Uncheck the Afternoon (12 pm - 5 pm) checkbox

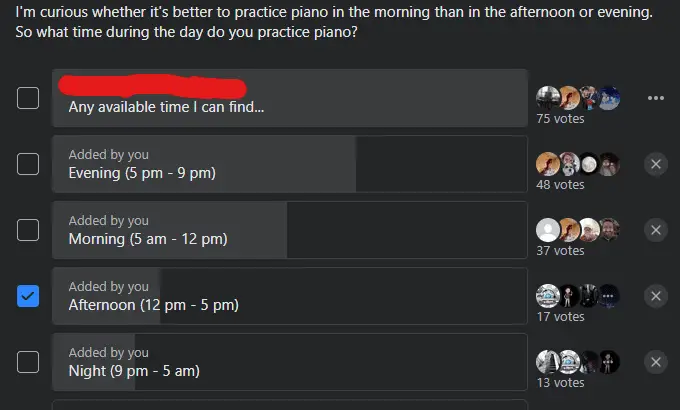tap(28, 296)
